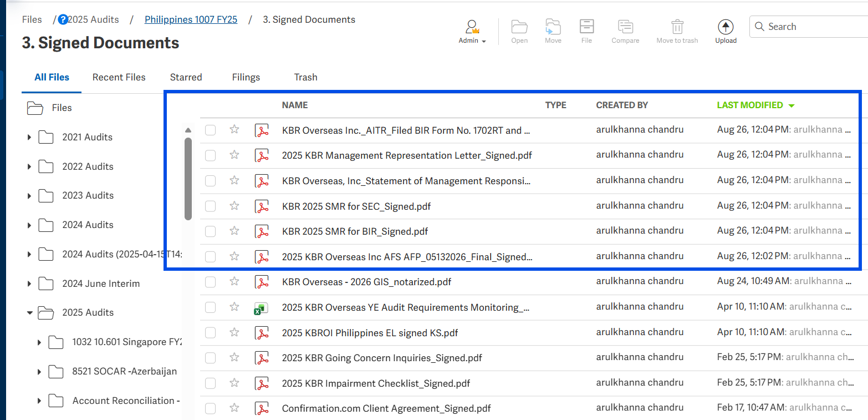Switch to the All Files tab

click(x=52, y=77)
